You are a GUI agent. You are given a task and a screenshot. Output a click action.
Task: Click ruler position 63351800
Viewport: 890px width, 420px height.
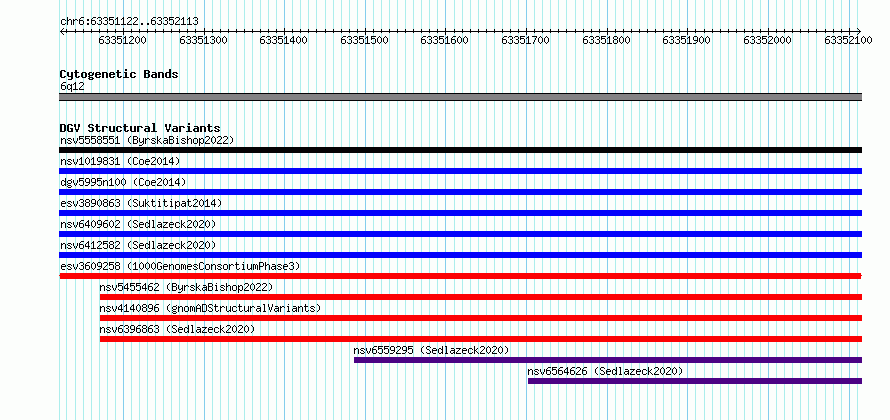click(606, 41)
